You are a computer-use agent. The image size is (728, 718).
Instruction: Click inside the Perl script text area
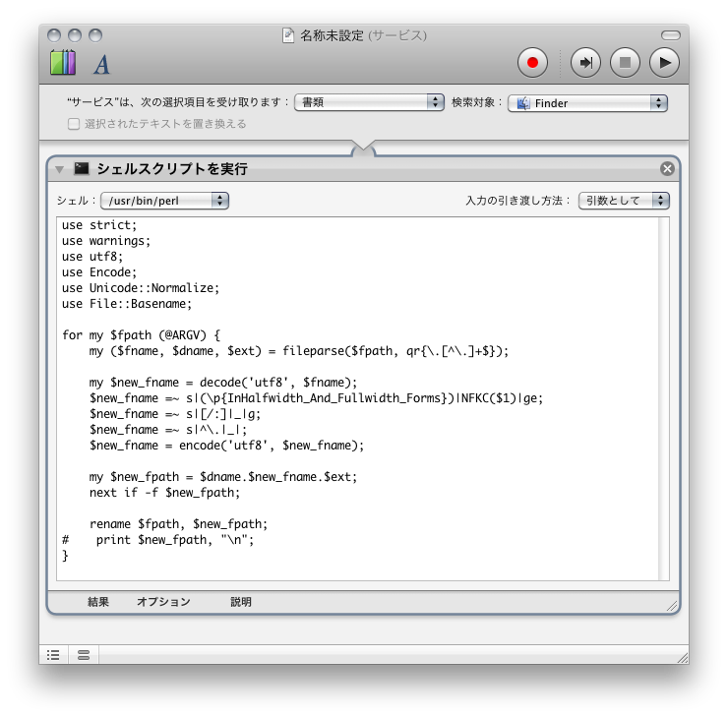[x=357, y=398]
